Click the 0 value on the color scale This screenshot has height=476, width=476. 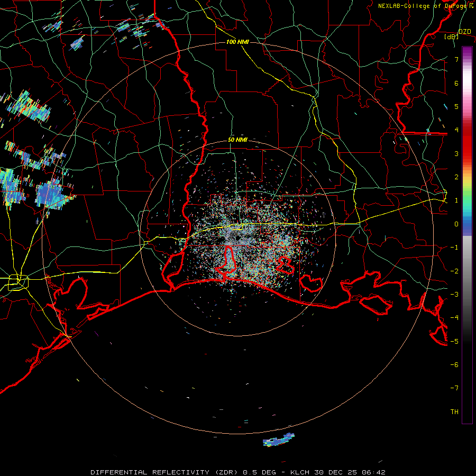(x=456, y=224)
